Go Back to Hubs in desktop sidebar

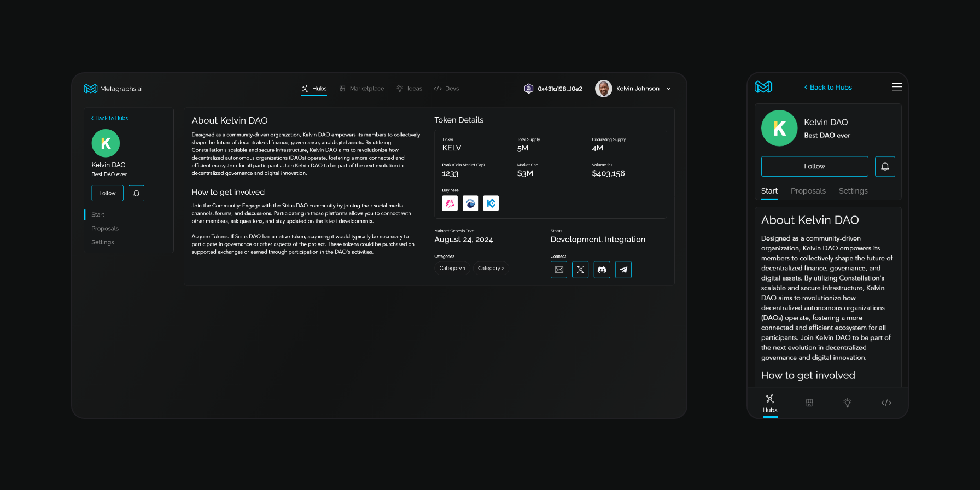pos(109,118)
